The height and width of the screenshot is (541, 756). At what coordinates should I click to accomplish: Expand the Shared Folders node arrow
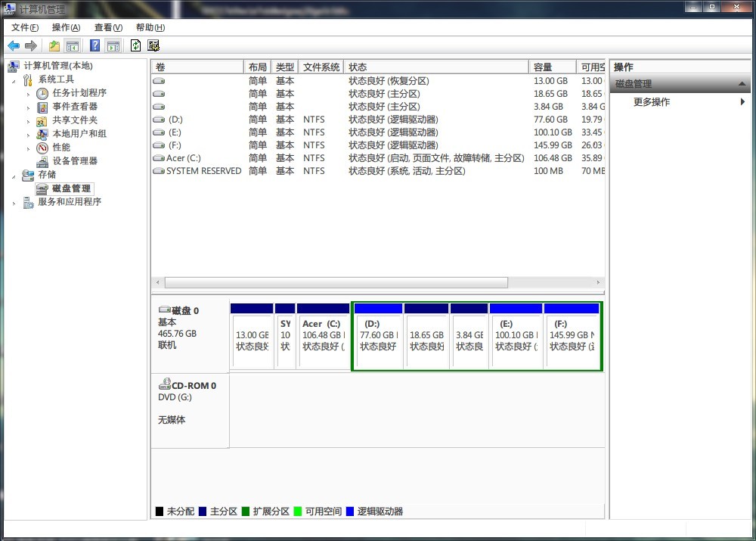click(28, 122)
